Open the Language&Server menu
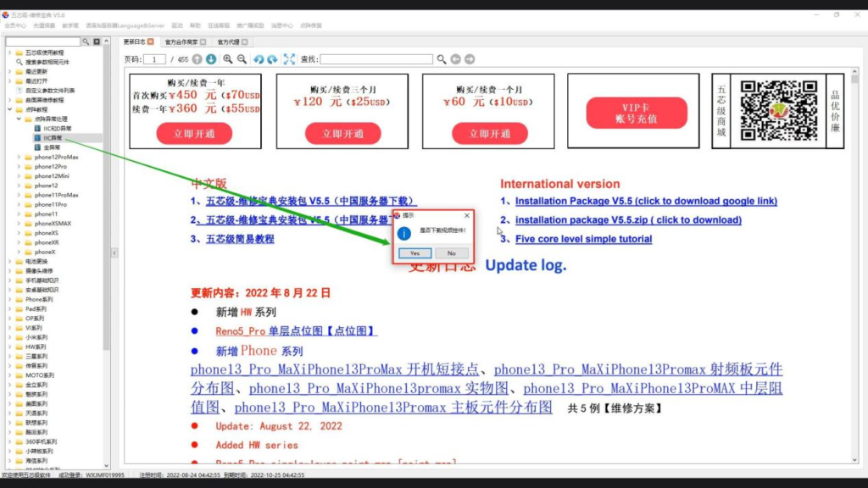The height and width of the screenshot is (488, 868). 125,25
